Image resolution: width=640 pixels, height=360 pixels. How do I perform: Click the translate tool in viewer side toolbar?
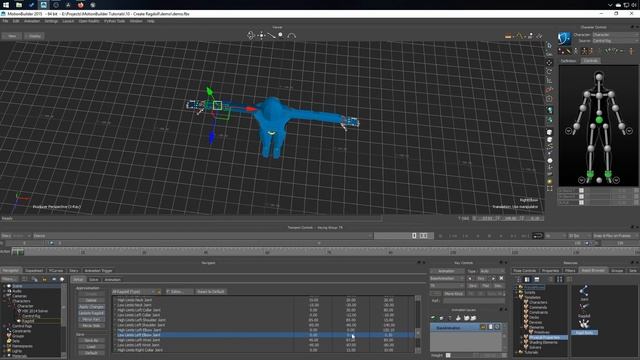coord(549,63)
